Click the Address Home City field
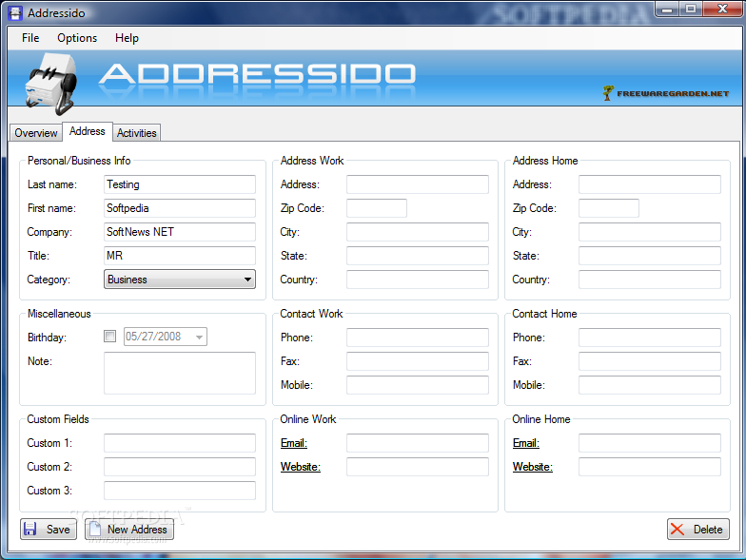Image resolution: width=746 pixels, height=560 pixels. click(649, 232)
